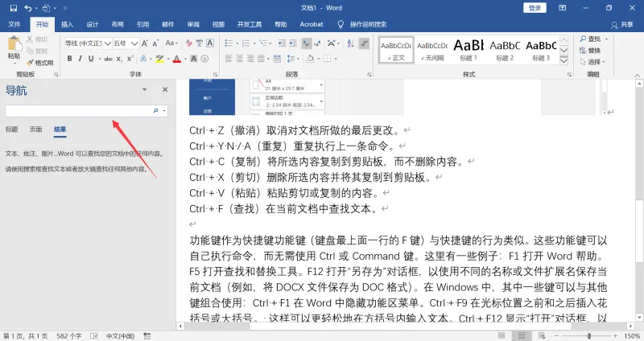Click the Format Painter (格式刷) button
644x341 pixels.
40,63
